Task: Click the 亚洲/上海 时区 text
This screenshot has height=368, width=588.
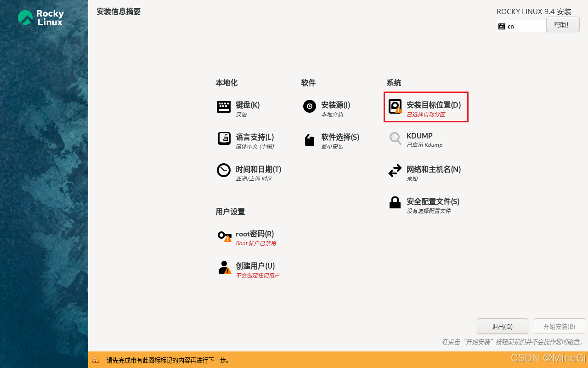Action: tap(254, 179)
